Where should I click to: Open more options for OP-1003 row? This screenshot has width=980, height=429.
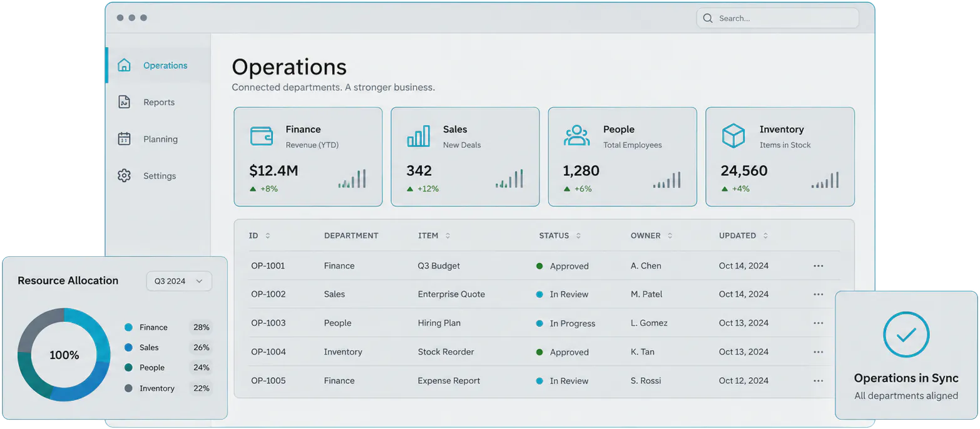[818, 323]
